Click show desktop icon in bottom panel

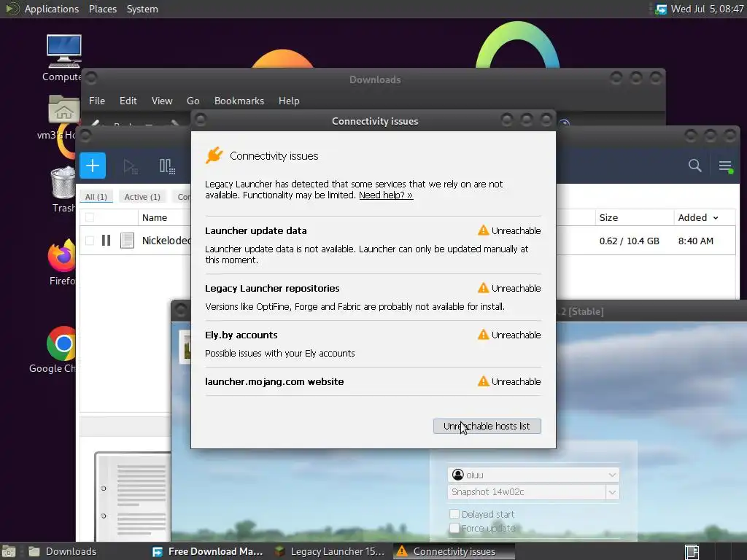point(9,551)
